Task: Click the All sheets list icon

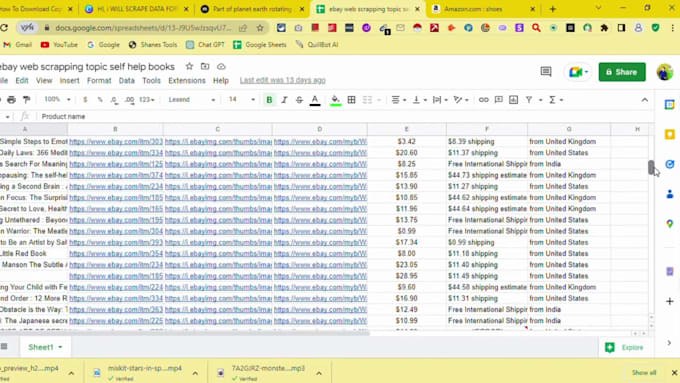Action: (x=4, y=347)
